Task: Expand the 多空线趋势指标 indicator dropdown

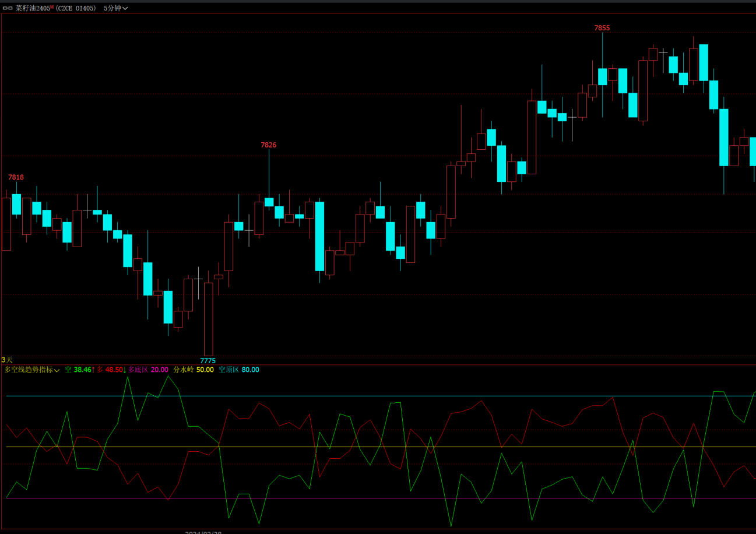Action: (32, 370)
